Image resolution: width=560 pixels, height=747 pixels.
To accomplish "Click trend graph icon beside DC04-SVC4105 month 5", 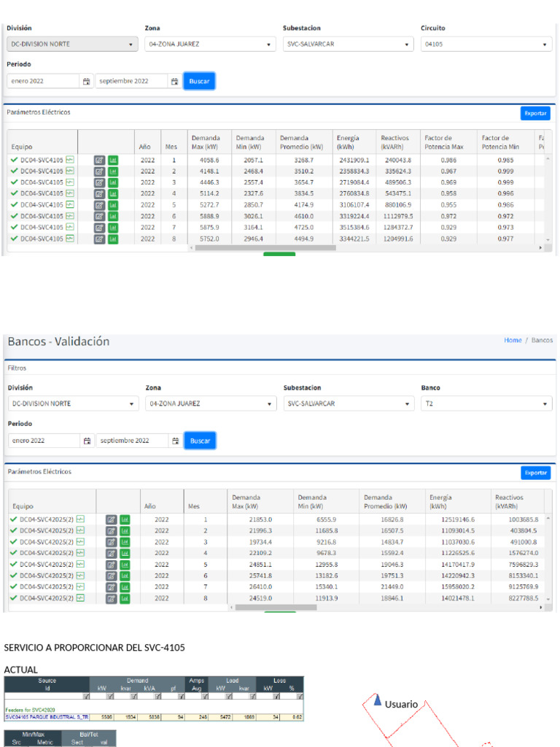I will pos(70,204).
